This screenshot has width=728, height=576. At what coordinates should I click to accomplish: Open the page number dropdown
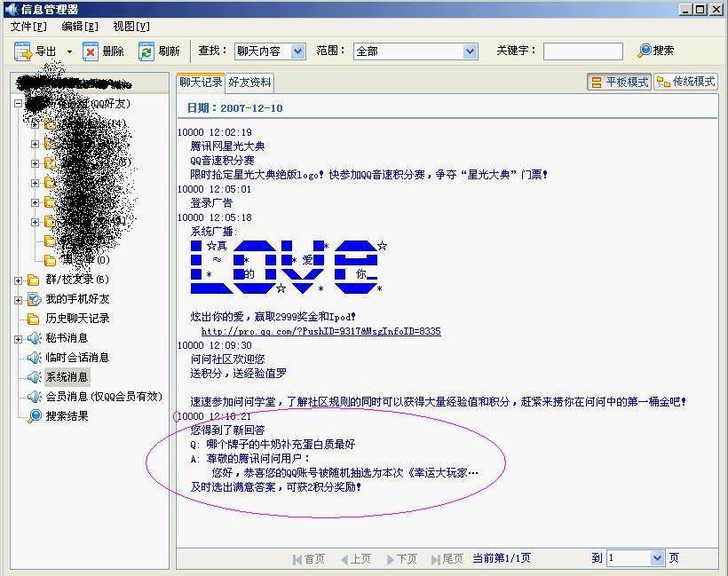657,558
